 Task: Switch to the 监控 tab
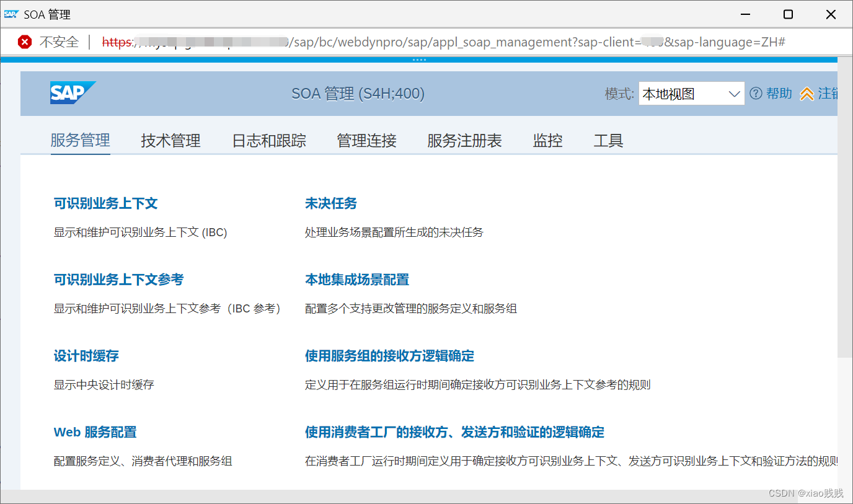pos(547,140)
